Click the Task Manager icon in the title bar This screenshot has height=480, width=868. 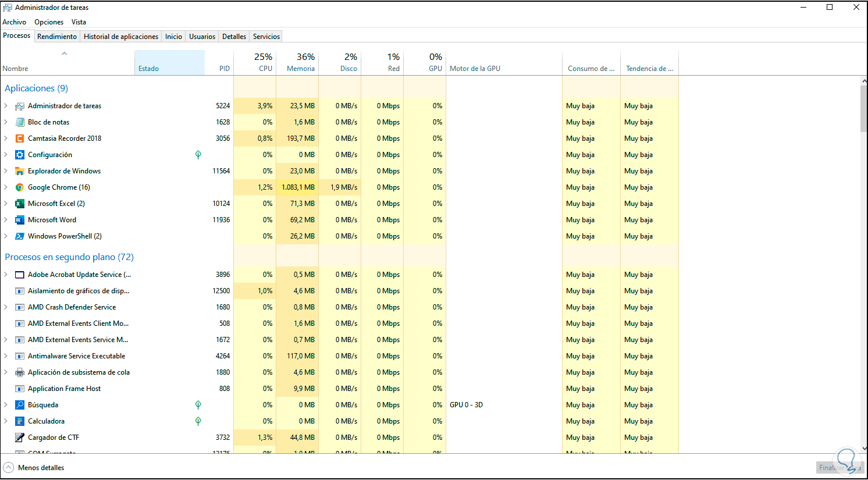click(x=8, y=8)
